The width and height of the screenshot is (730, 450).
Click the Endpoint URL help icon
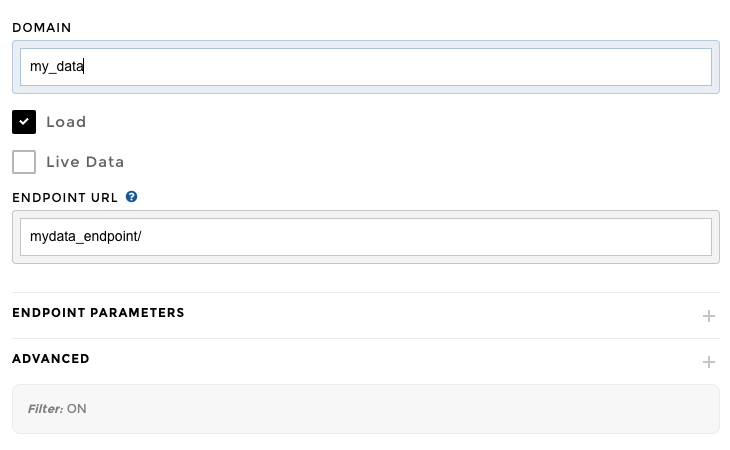point(131,197)
